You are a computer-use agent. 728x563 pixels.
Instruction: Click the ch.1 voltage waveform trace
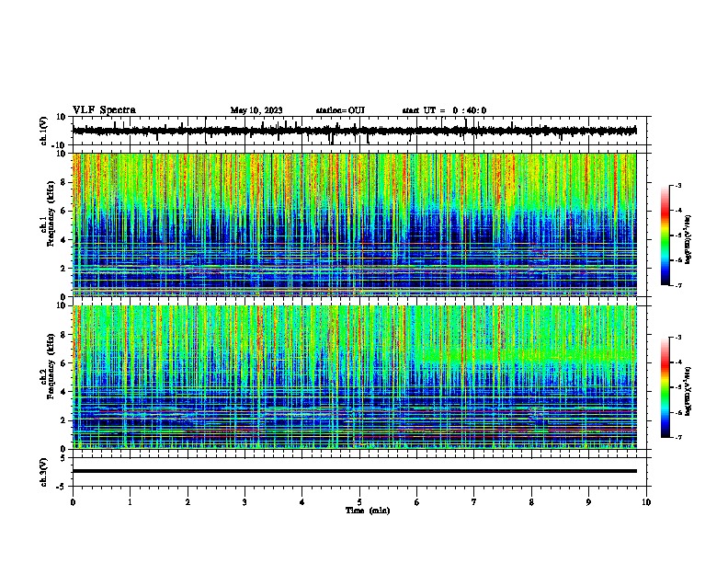pyautogui.click(x=354, y=131)
